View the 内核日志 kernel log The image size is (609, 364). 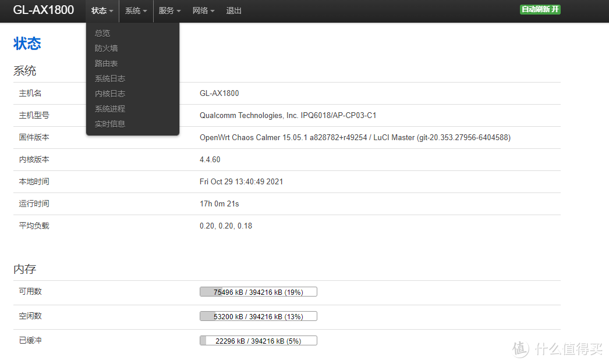click(109, 93)
